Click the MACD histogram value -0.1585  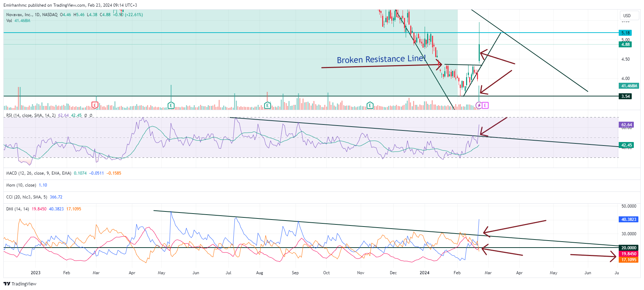114,173
